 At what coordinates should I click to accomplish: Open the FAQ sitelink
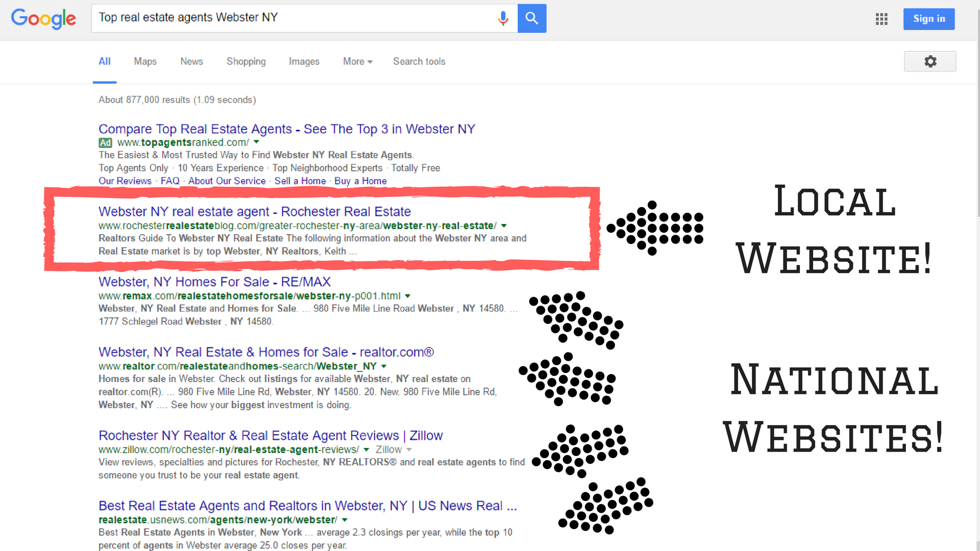click(x=170, y=181)
